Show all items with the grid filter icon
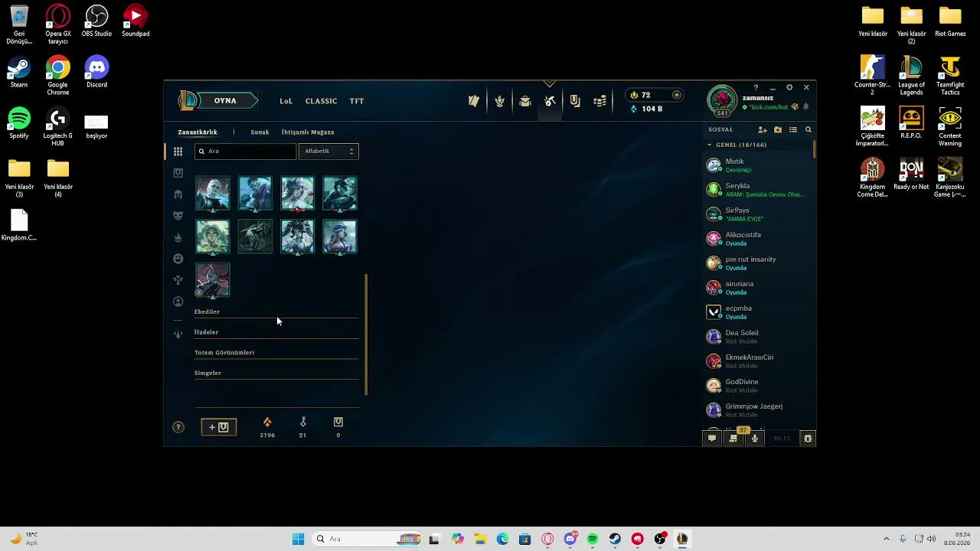The width and height of the screenshot is (980, 551). pos(178,152)
